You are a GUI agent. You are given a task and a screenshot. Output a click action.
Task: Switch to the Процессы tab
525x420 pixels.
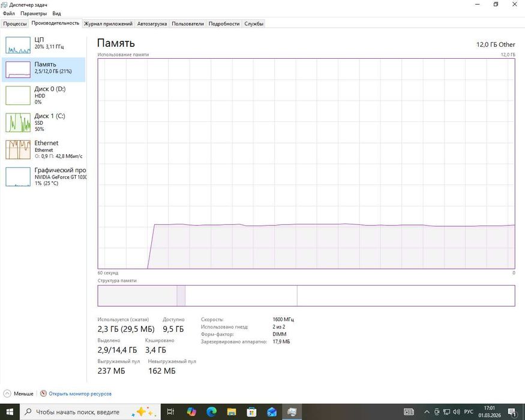(x=15, y=24)
